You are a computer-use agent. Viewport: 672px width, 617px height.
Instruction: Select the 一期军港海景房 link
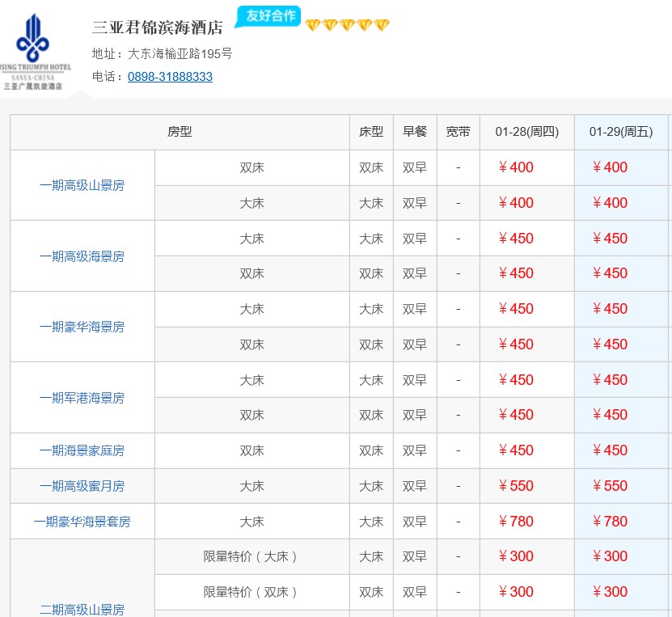click(x=82, y=398)
